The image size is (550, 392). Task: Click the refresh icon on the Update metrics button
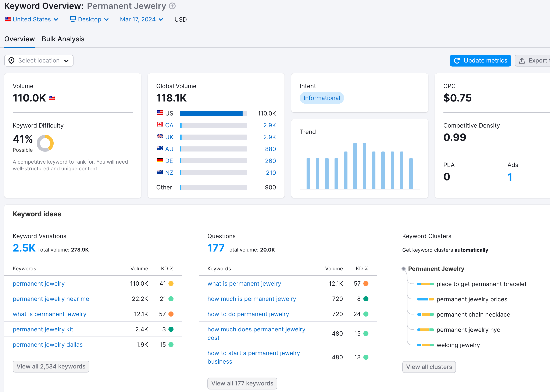click(457, 61)
